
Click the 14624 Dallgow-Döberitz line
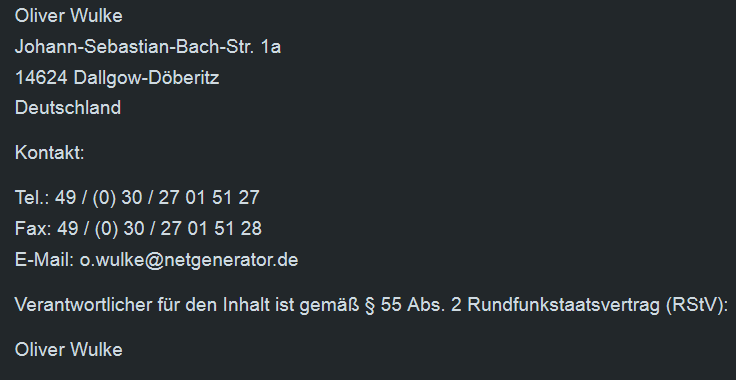click(117, 77)
